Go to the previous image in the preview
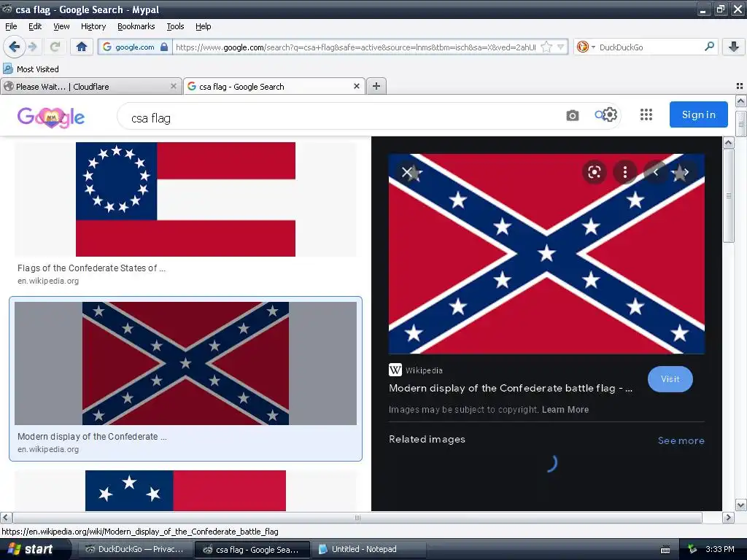Screen dimensions: 747x560 pos(656,172)
